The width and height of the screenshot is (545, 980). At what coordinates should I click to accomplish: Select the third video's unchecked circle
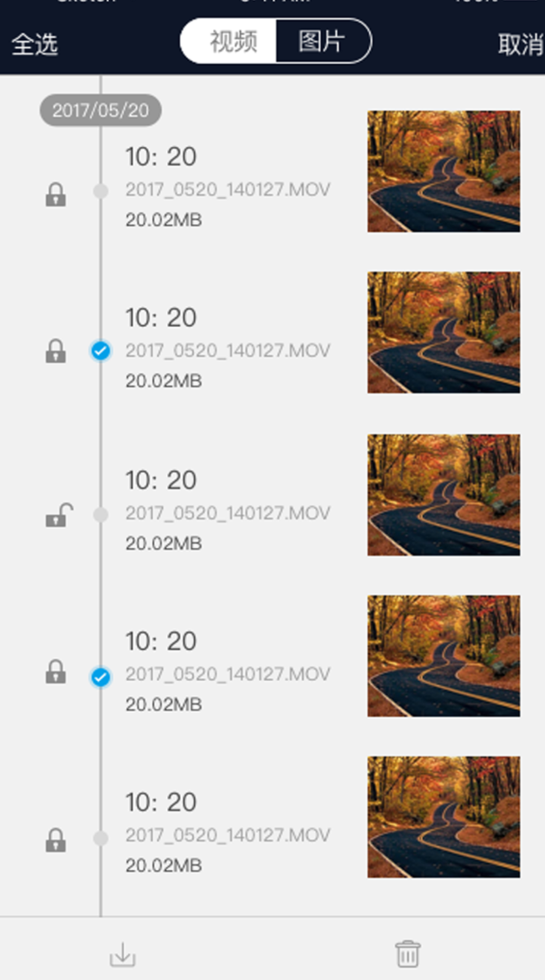click(x=100, y=515)
